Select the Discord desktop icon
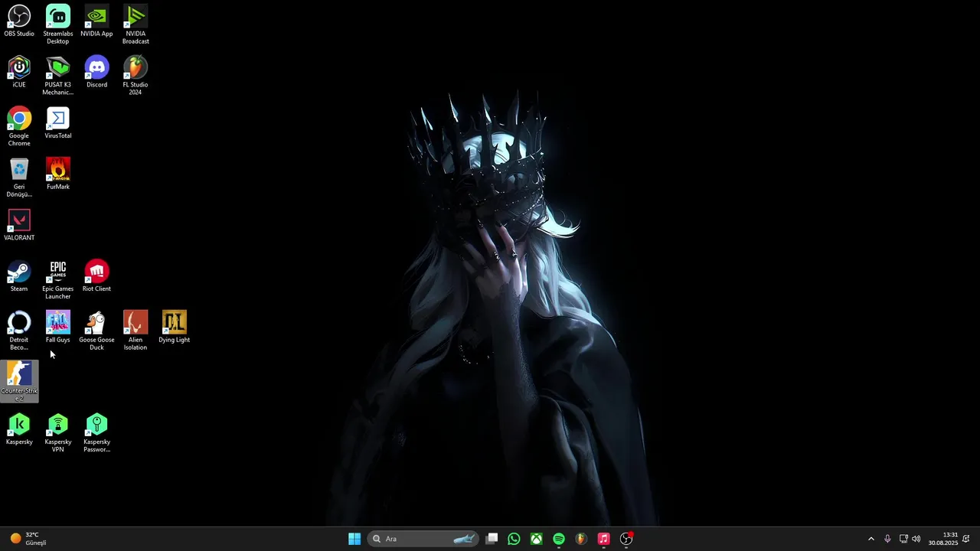Image resolution: width=980 pixels, height=551 pixels. [96, 72]
